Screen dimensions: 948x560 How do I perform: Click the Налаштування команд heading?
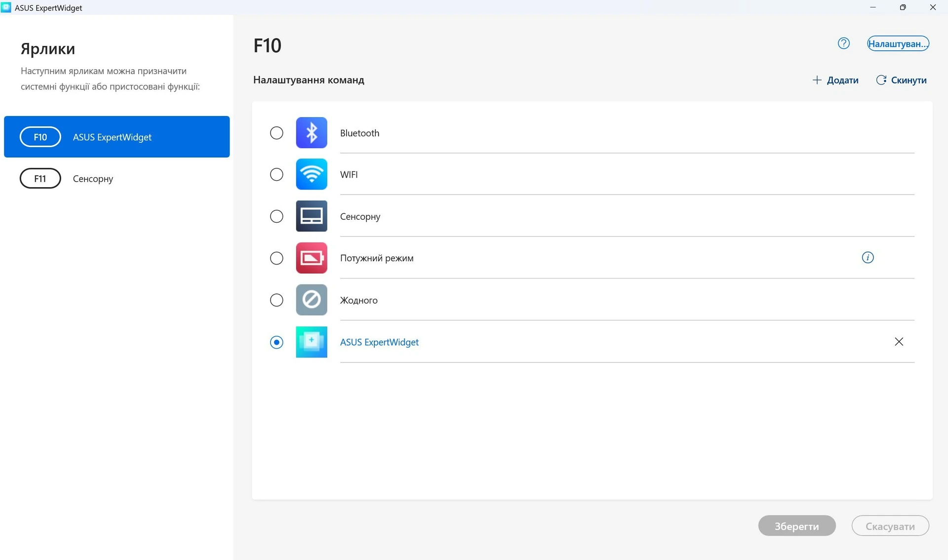click(309, 80)
